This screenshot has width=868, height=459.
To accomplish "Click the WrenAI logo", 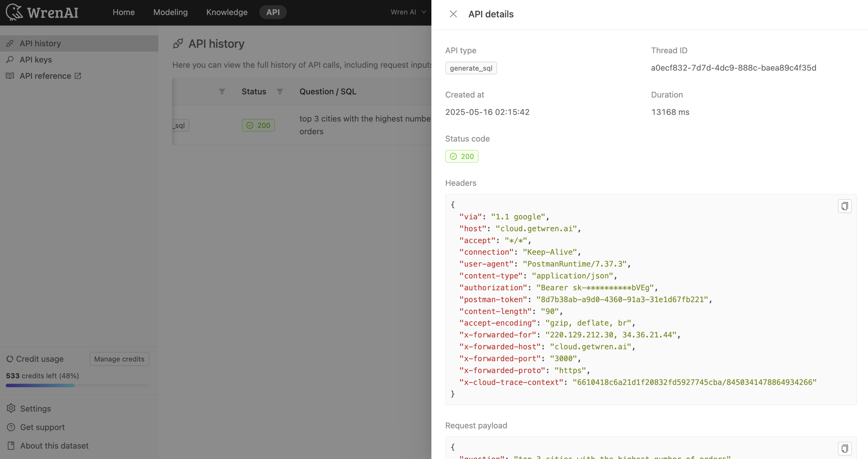I will tap(42, 12).
